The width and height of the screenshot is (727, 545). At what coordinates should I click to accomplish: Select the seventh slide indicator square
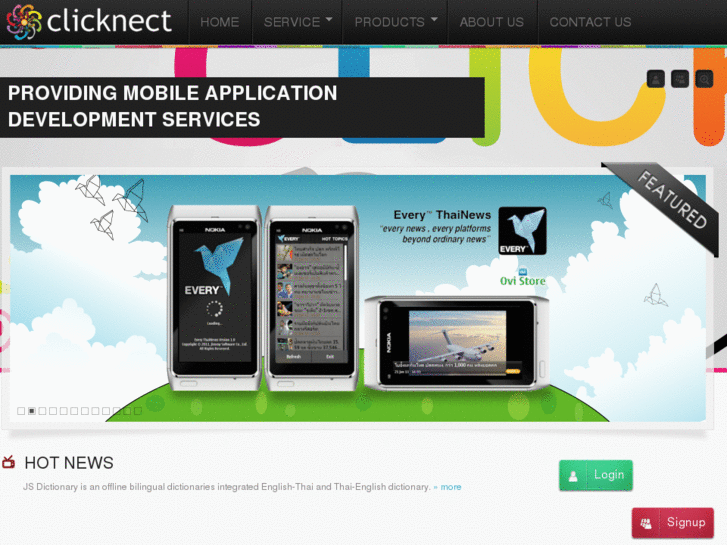pyautogui.click(x=85, y=411)
